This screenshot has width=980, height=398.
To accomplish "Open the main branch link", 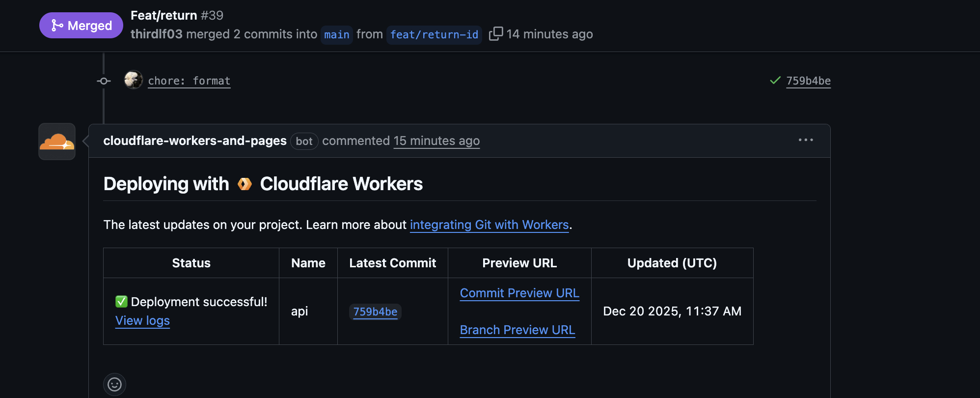I will coord(336,35).
